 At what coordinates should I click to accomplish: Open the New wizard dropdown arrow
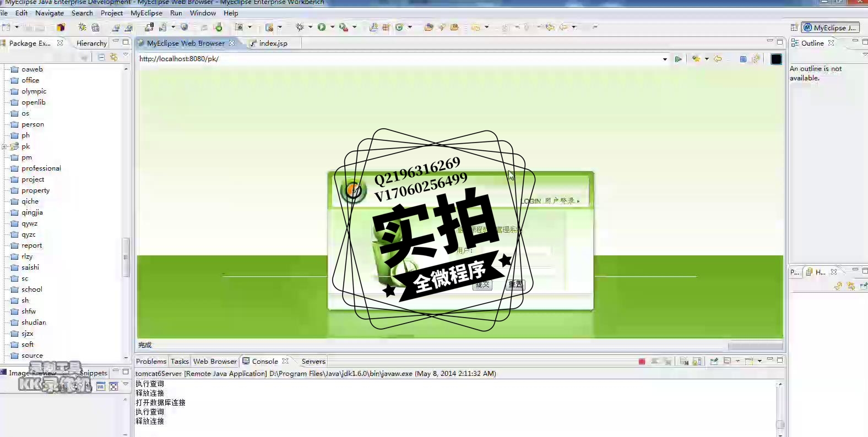(17, 27)
